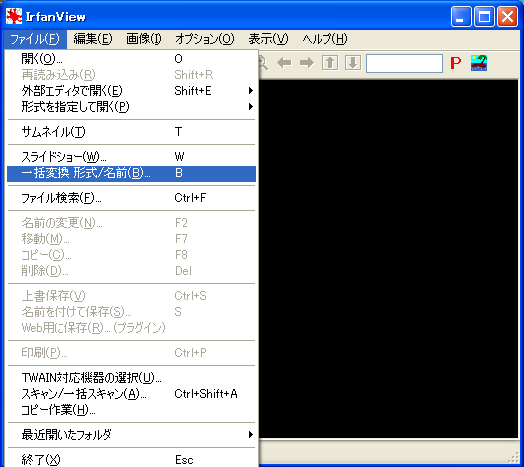Click the last image down arrow icon
This screenshot has width=524, height=467.
(x=353, y=63)
